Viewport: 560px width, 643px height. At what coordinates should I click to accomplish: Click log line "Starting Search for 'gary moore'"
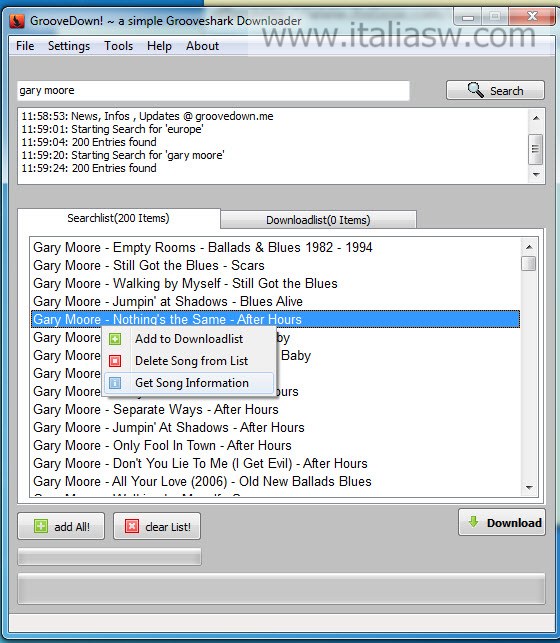tap(123, 155)
